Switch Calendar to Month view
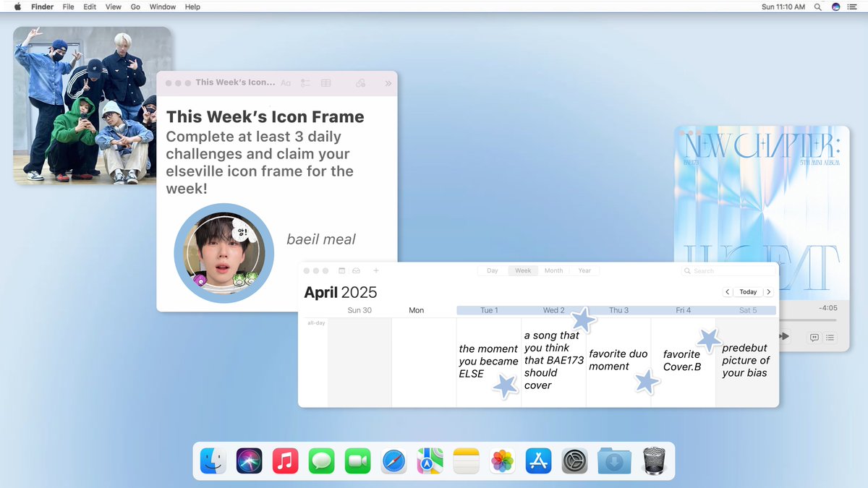868x488 pixels. coord(554,270)
